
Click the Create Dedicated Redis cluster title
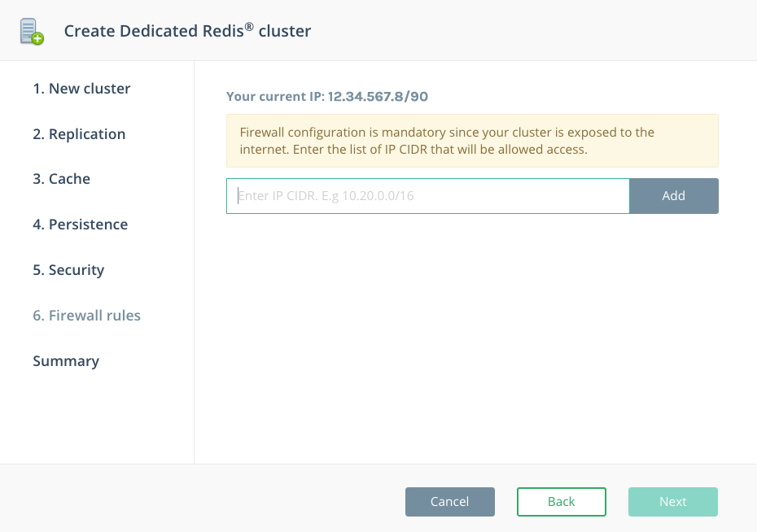187,30
